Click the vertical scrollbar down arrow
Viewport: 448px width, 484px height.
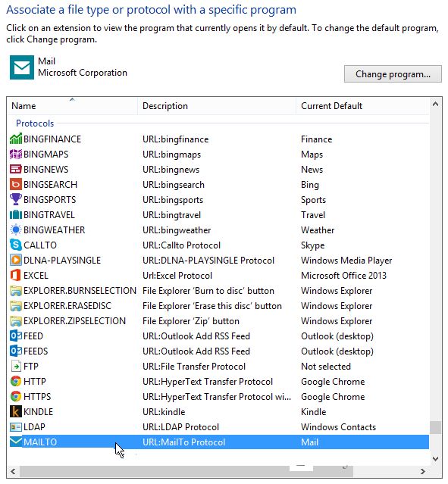point(435,459)
